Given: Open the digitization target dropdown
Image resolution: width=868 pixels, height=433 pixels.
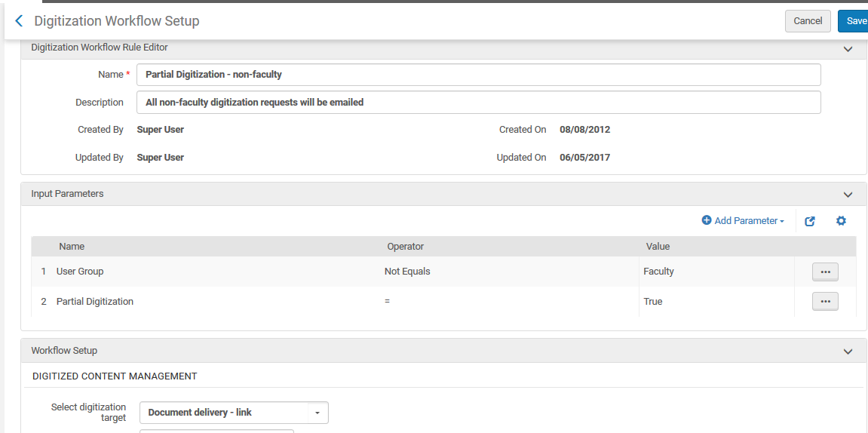Looking at the screenshot, I should (317, 413).
